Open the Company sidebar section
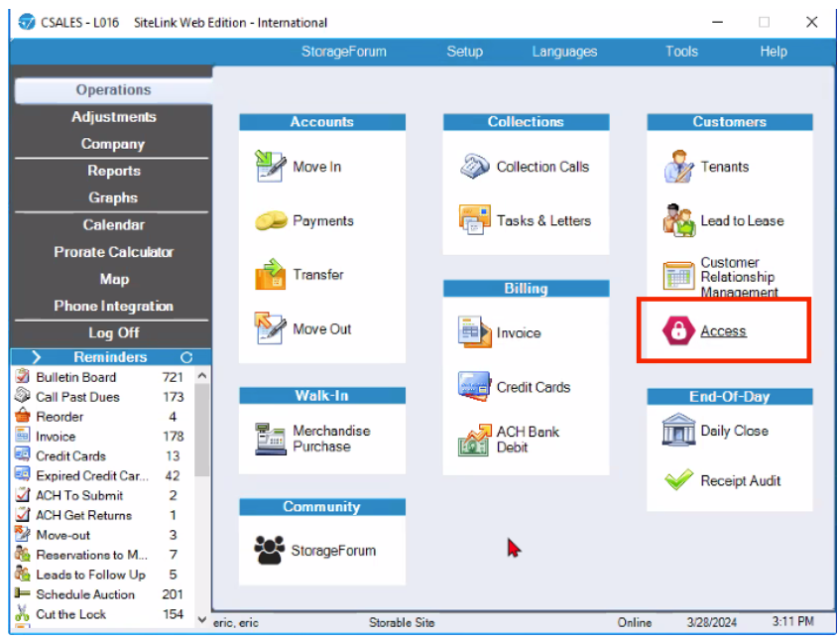The image size is (840, 641). [x=113, y=144]
